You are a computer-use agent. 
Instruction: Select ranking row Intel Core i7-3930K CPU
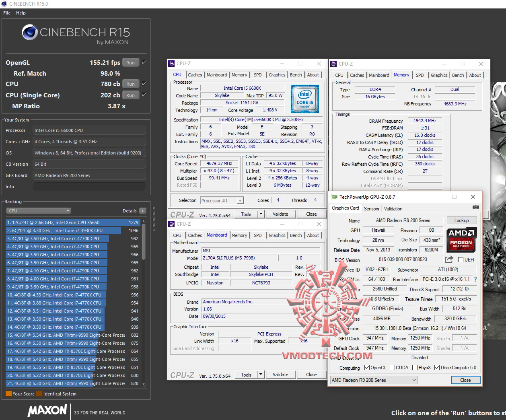73,231
